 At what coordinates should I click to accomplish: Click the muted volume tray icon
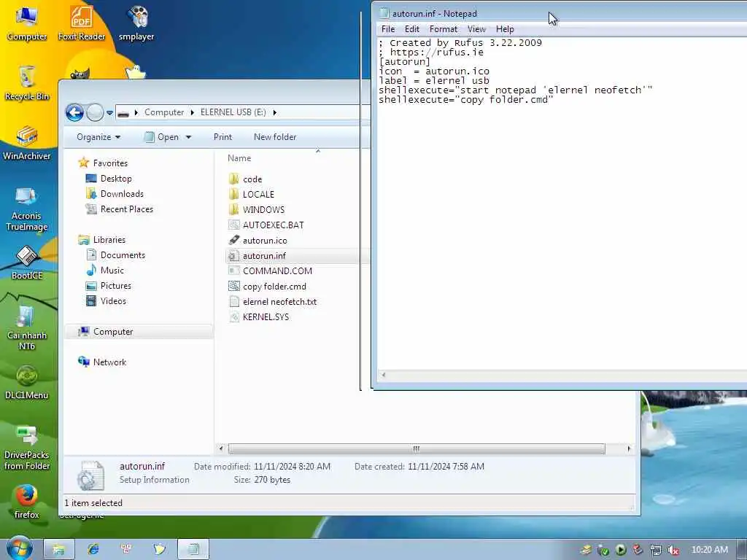pyautogui.click(x=673, y=550)
